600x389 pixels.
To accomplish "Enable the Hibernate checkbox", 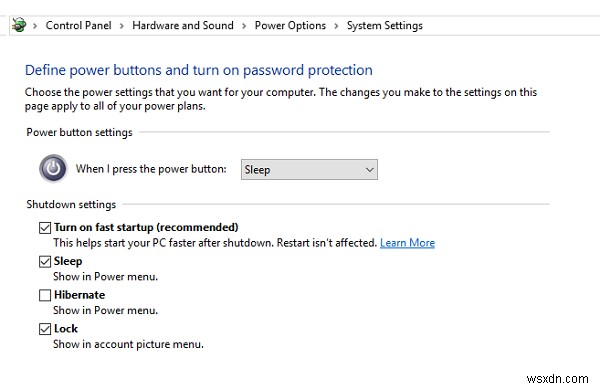I will pyautogui.click(x=45, y=295).
